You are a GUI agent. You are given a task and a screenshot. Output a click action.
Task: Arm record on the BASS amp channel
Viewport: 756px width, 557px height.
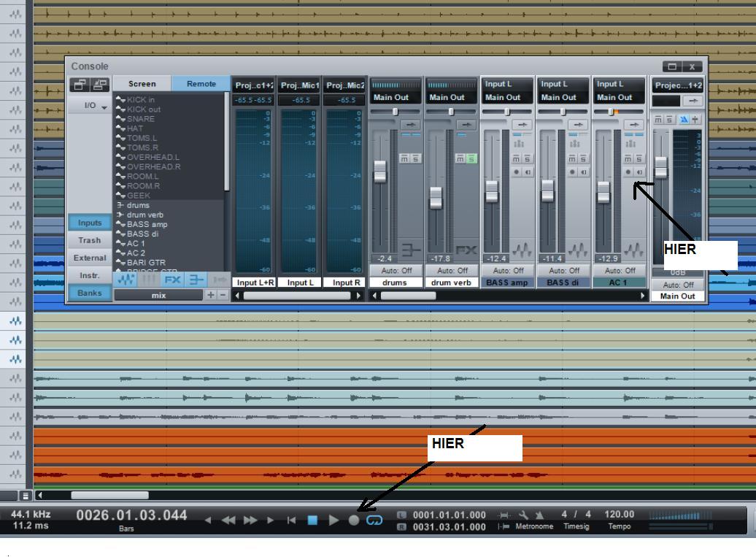click(517, 172)
